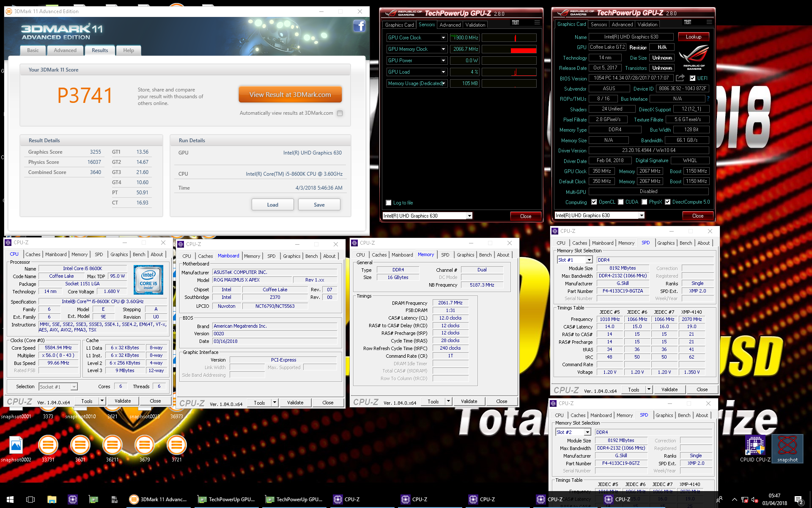
Task: Switch to the Advanced tab in 3DMark 11
Action: (65, 50)
